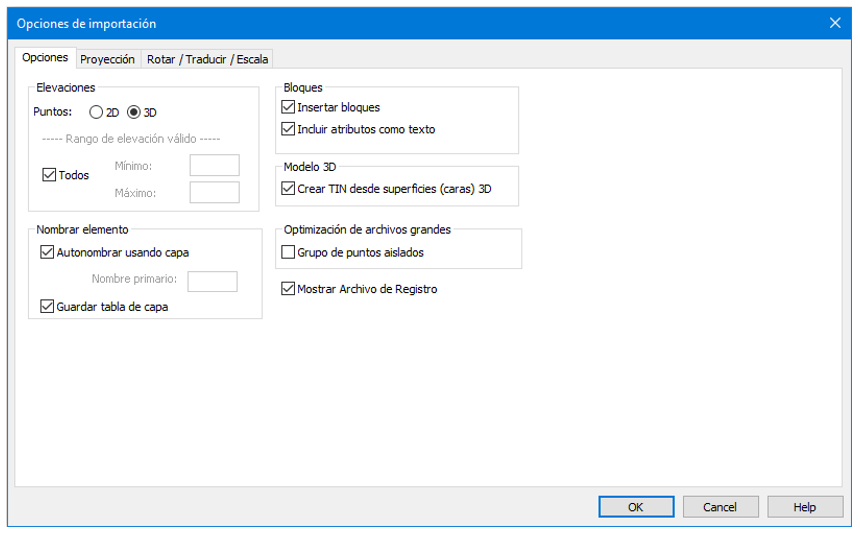Uncheck Incluir atributos como texto
This screenshot has width=860, height=535.
point(289,129)
